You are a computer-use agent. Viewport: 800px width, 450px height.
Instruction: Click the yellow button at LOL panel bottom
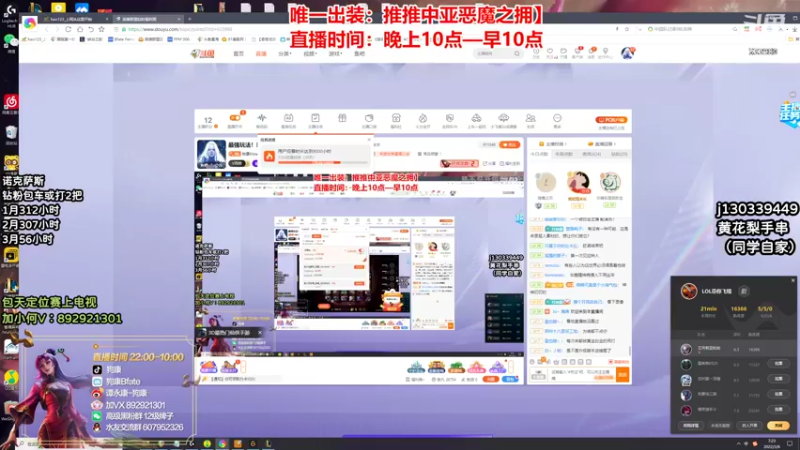(x=778, y=426)
